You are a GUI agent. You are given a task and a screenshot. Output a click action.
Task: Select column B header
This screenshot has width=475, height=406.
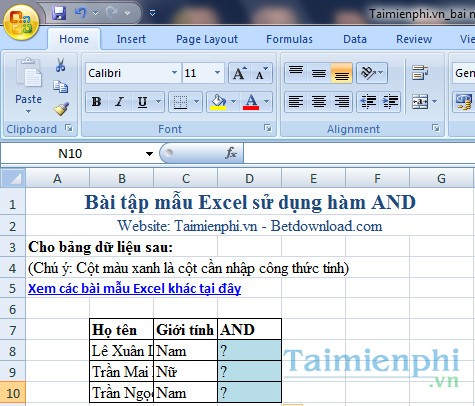pyautogui.click(x=122, y=179)
